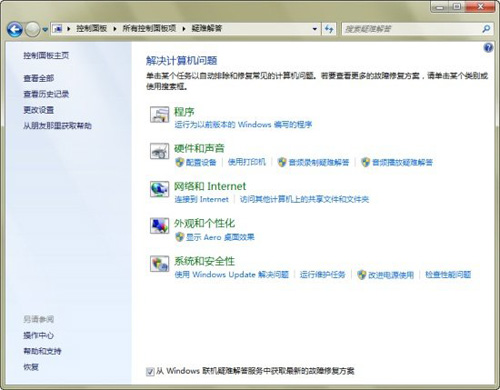
Task: Open 更改设置 in the sidebar
Action: [38, 110]
